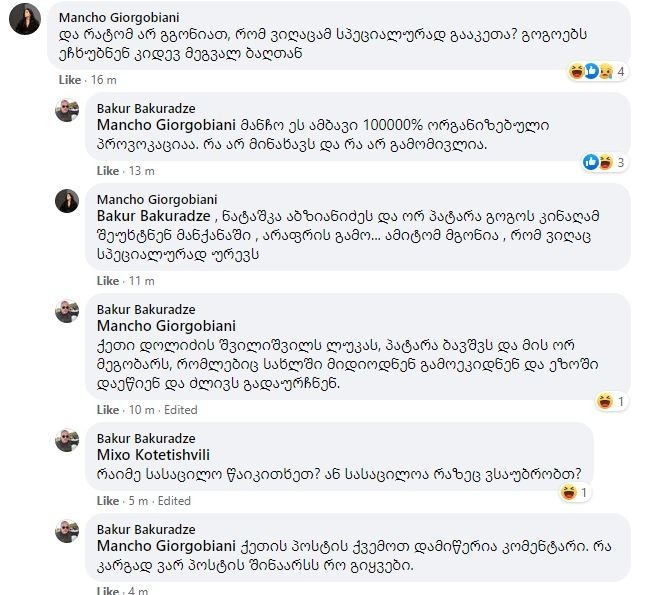Like the reply posted 11 m ago
The width and height of the screenshot is (646, 595).
[x=108, y=281]
